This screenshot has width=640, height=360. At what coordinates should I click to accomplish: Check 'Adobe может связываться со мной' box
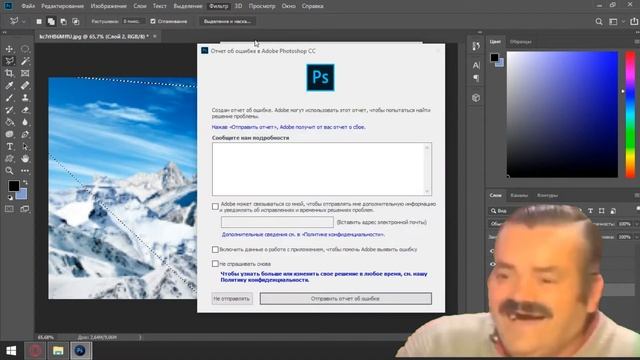(x=215, y=207)
